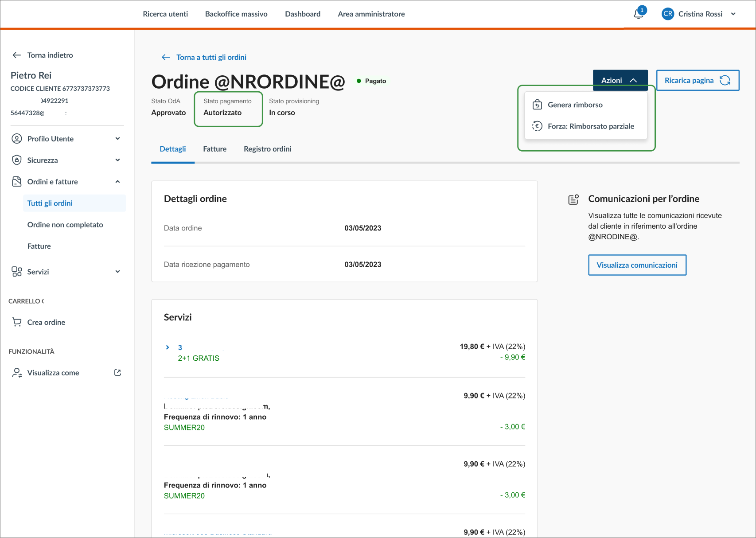
Task: Click the communications icon beside Comunicazioni per l'ordine
Action: click(573, 199)
